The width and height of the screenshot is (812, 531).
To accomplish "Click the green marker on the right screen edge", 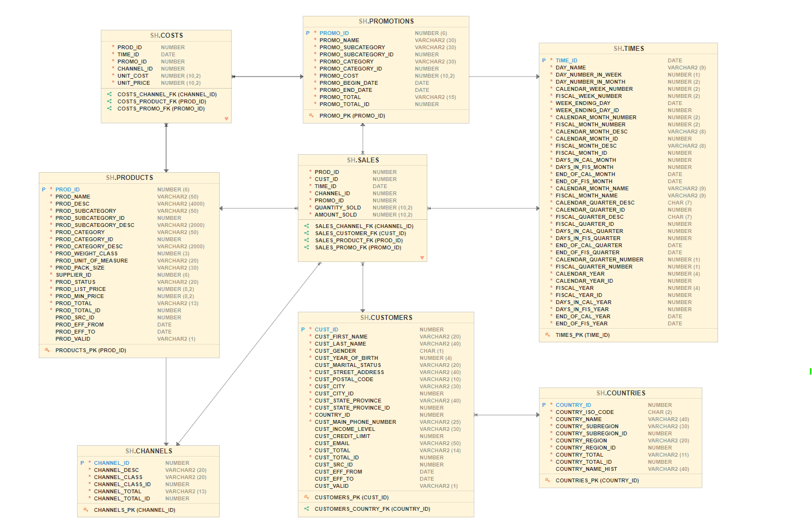I will 811,370.
